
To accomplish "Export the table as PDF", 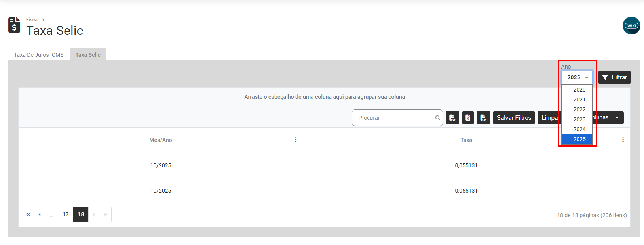I will tap(452, 118).
